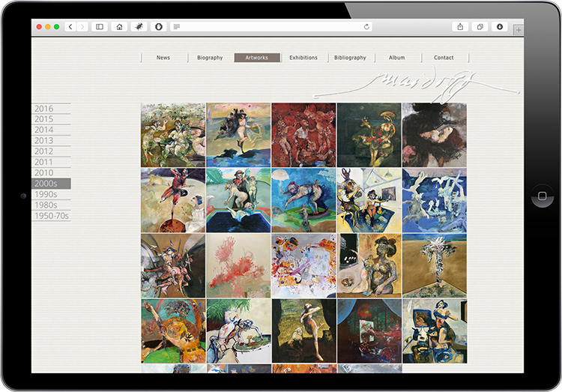The image size is (562, 392).
Task: Open first row green garden figures painting
Action: pos(173,135)
